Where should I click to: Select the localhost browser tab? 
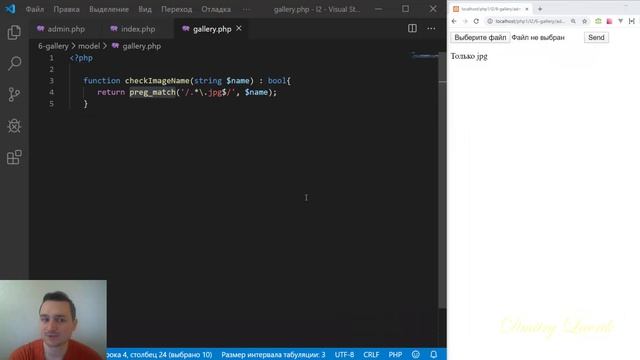(490, 9)
